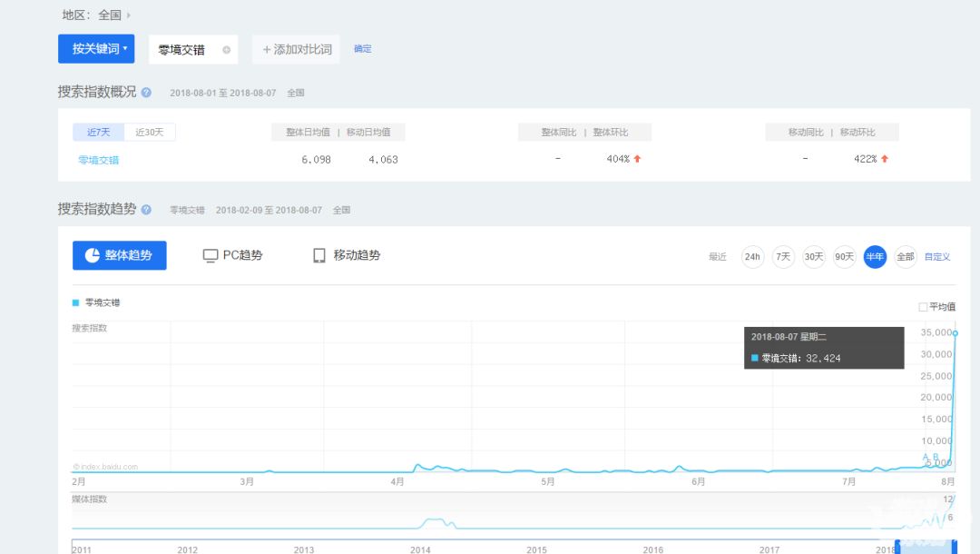Choose the 90天 time range
The image size is (980, 554).
pos(845,257)
